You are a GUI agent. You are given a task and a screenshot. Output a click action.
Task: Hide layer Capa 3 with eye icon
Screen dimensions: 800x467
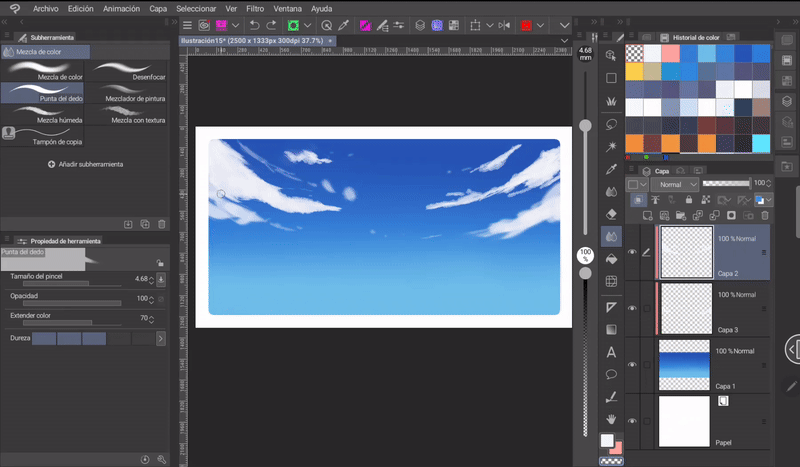click(632, 308)
